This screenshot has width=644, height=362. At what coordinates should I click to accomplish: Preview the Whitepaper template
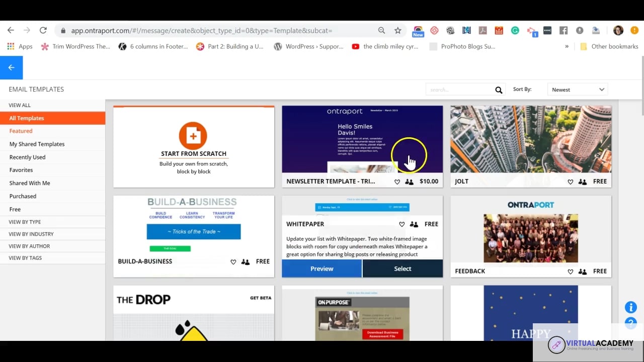click(x=321, y=268)
